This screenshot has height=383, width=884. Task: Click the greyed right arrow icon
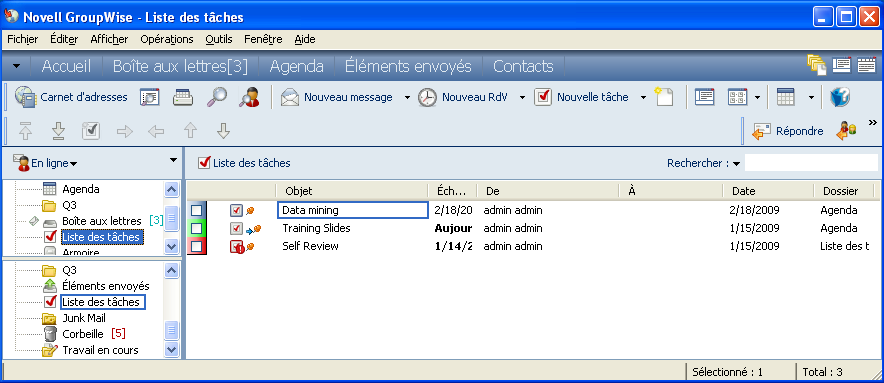125,131
